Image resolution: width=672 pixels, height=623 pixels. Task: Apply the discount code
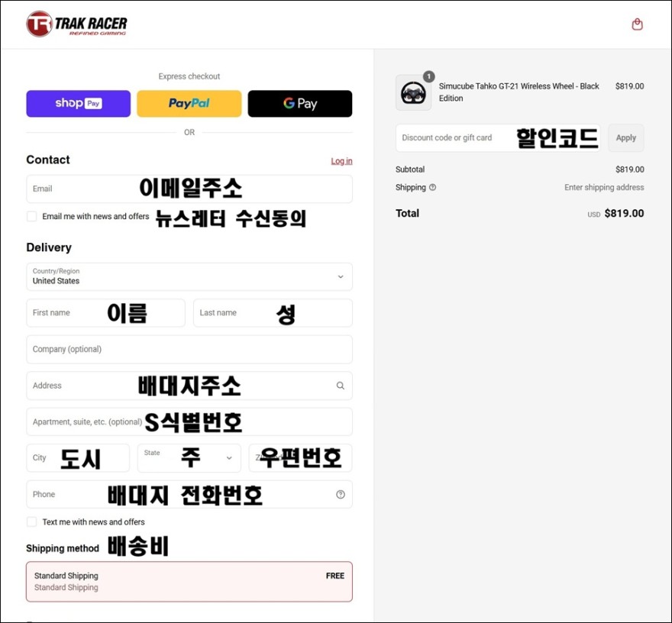click(625, 137)
